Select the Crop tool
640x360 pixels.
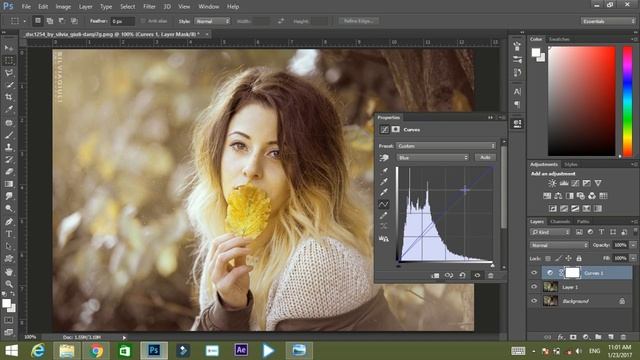click(x=9, y=97)
